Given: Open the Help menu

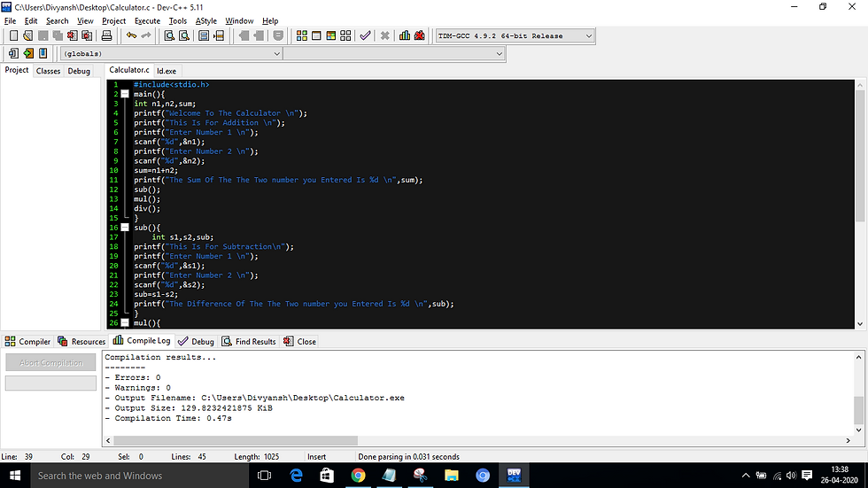Looking at the screenshot, I should tap(270, 21).
